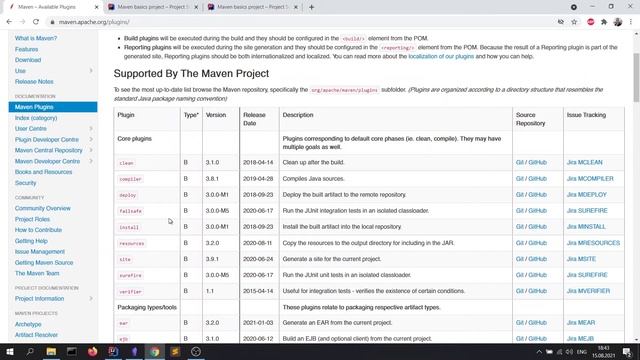Open a new browser tab
Image resolution: width=640 pixels, height=360 pixels.
311,7
